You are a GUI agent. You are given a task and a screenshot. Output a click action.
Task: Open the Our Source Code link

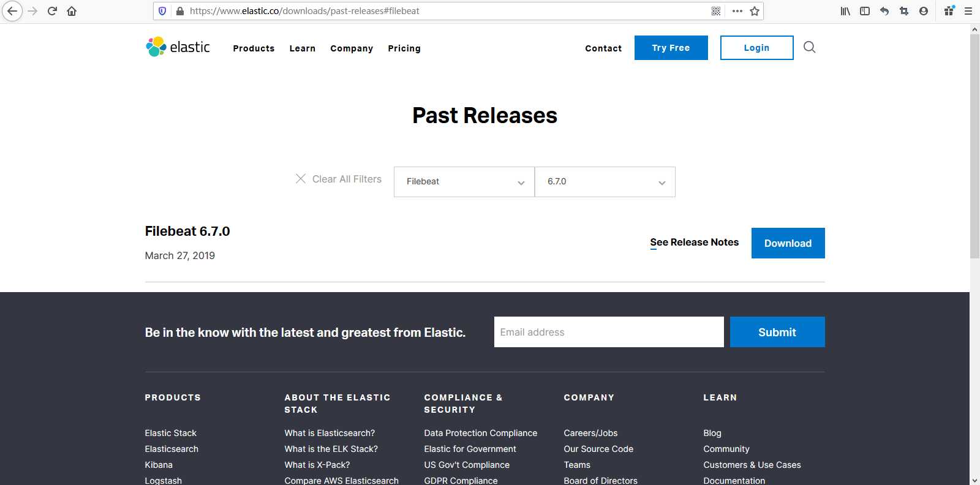coord(598,449)
